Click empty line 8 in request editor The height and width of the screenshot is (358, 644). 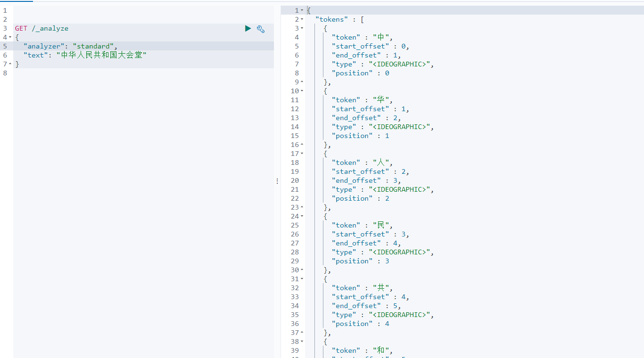click(94, 73)
